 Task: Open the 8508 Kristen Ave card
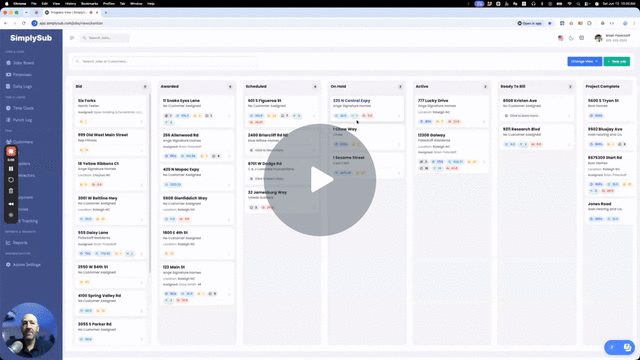[x=536, y=108]
